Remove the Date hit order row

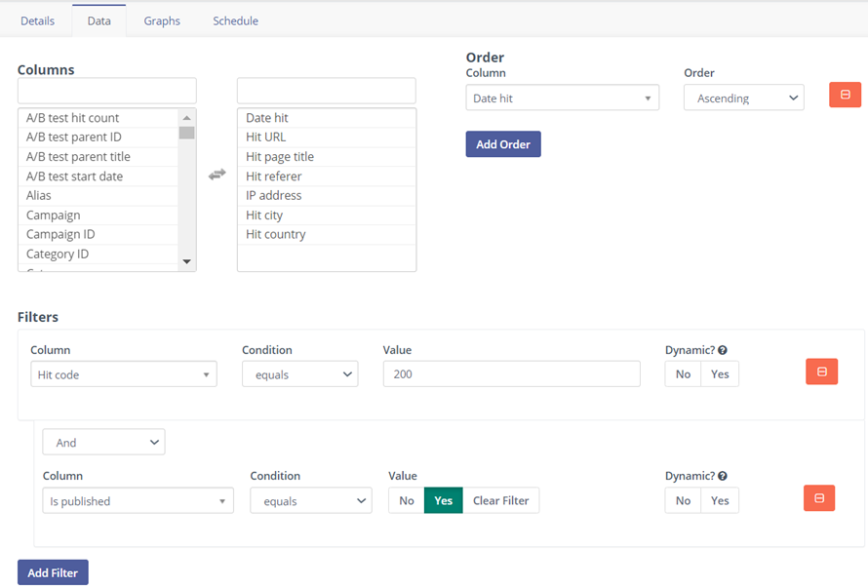(x=845, y=95)
